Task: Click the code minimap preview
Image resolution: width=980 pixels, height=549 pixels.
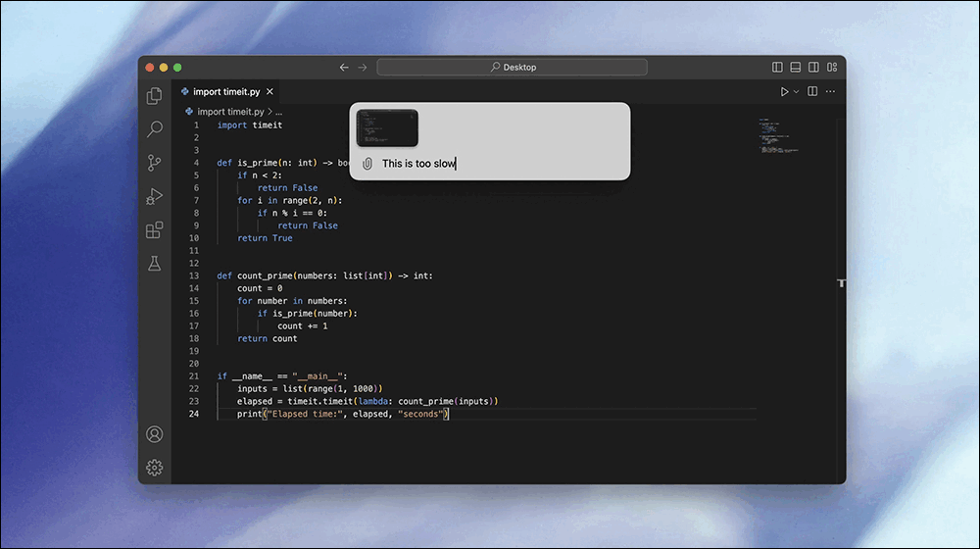Action: pos(778,135)
